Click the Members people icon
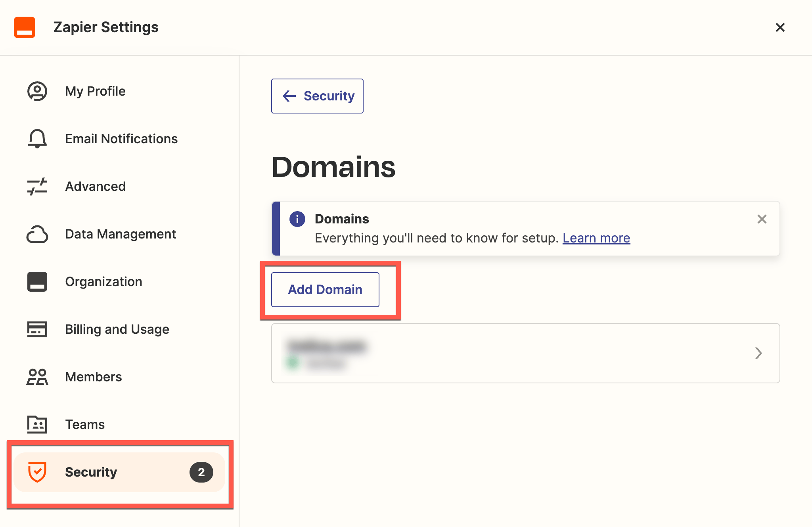The image size is (812, 527). pyautogui.click(x=37, y=377)
